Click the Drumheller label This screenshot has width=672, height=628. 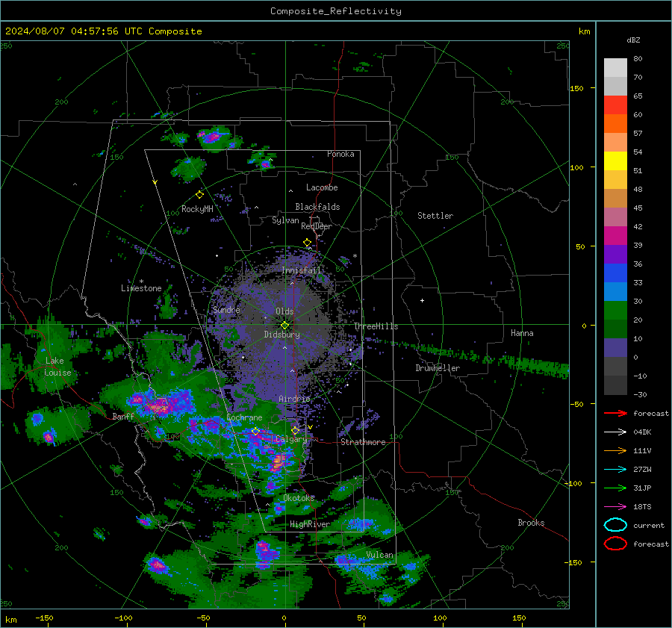438,368
